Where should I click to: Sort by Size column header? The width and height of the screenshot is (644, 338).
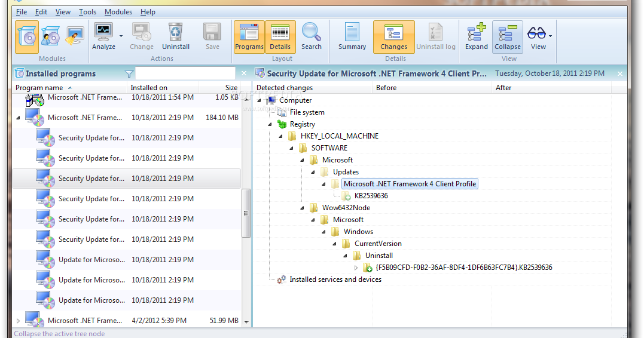pyautogui.click(x=219, y=87)
